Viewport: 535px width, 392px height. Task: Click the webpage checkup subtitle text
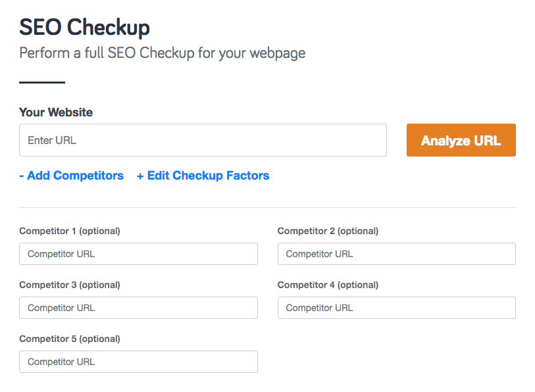pos(162,53)
